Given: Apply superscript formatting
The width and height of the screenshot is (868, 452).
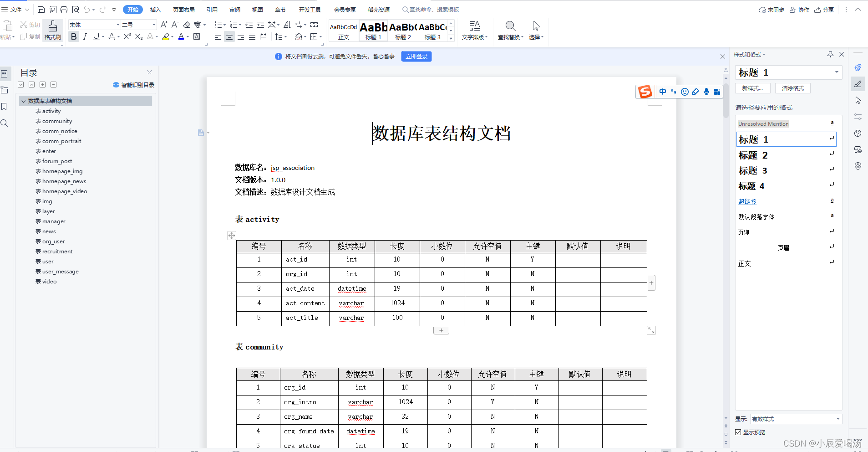Looking at the screenshot, I should [127, 36].
